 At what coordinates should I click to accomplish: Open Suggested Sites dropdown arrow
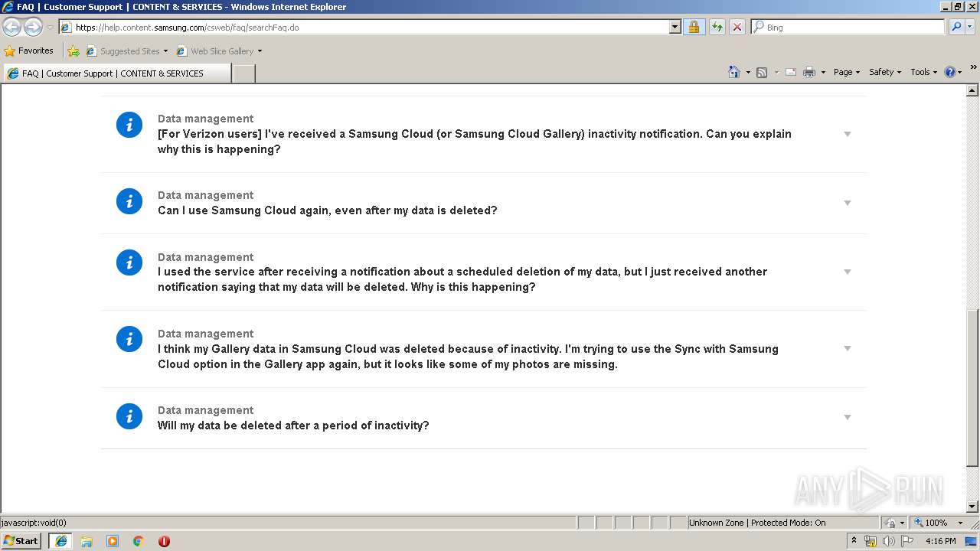[165, 51]
